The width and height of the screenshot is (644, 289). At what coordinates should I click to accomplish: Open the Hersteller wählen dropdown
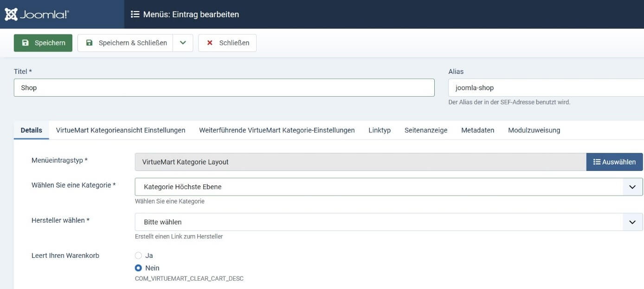point(389,222)
